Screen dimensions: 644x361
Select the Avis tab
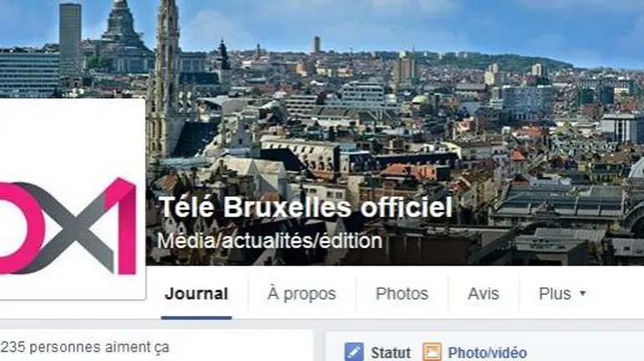click(483, 293)
